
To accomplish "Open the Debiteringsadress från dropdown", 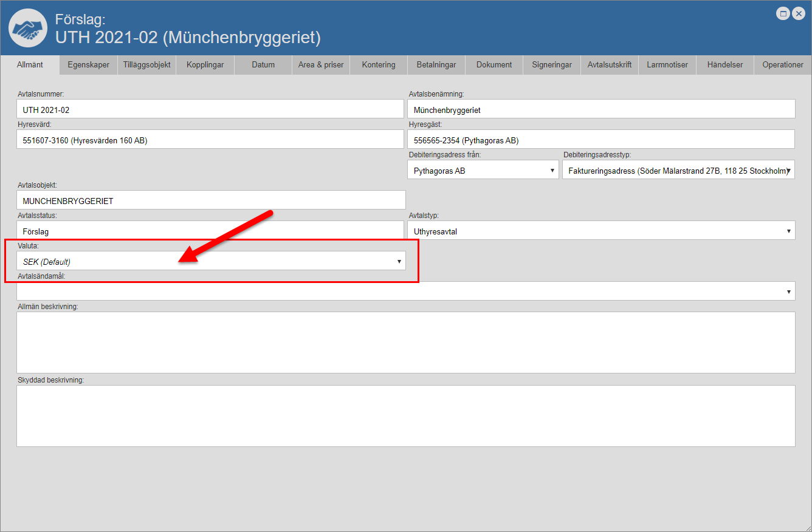I will click(x=483, y=171).
